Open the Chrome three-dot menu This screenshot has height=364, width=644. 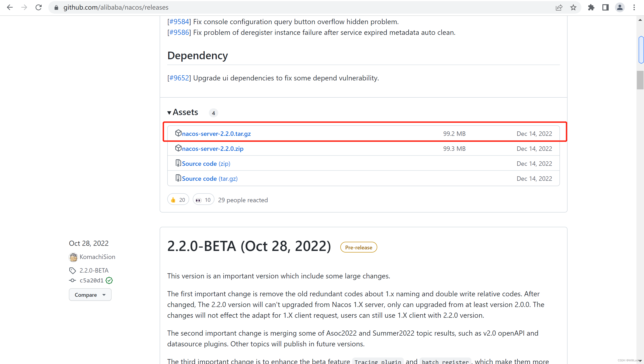[634, 8]
